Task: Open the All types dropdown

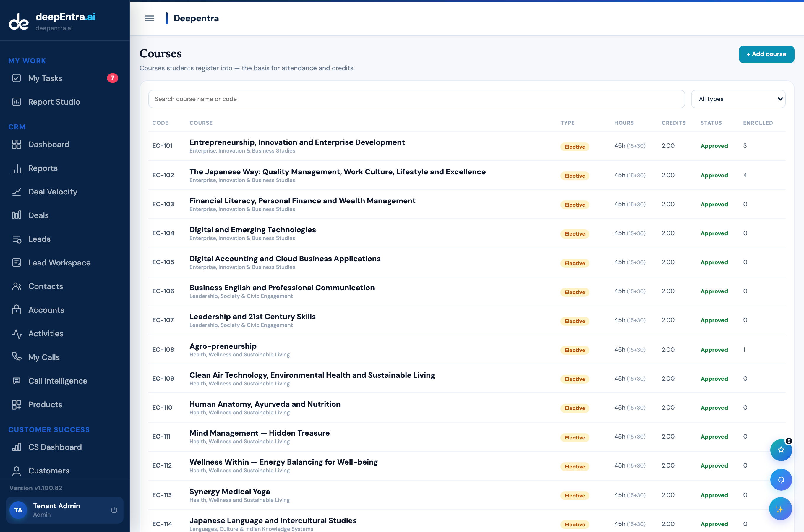Action: (738, 99)
